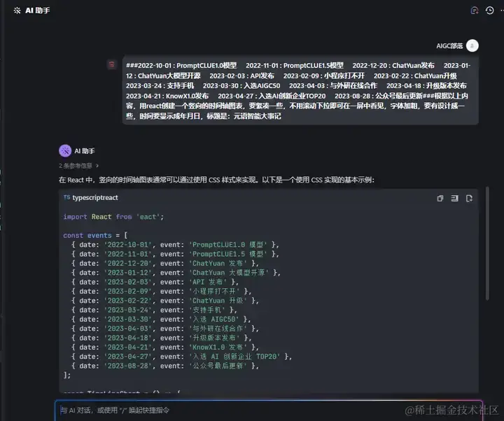The width and height of the screenshot is (504, 421).
Task: Click the AI reply intro sentence about CSS
Action: [x=216, y=180]
